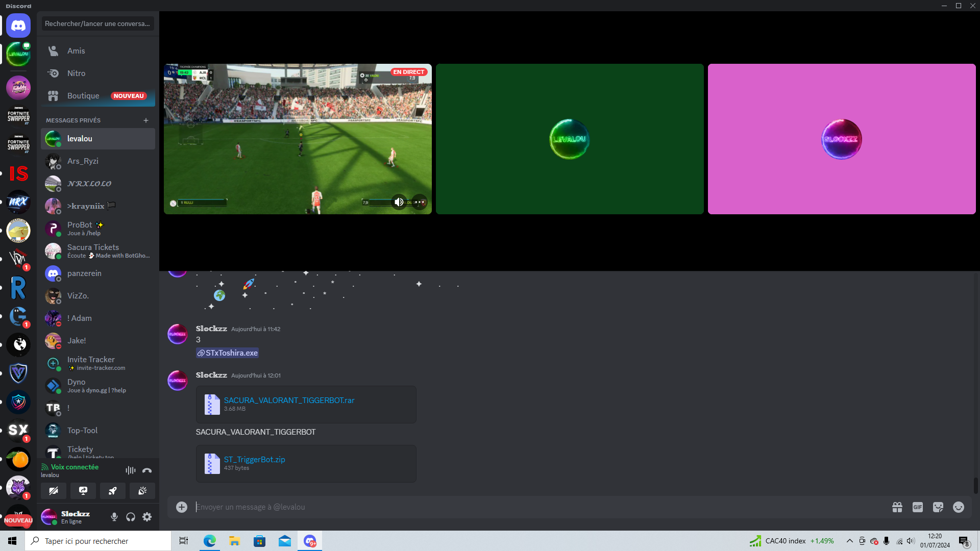The width and height of the screenshot is (980, 551).
Task: Open noise suppression waveform icon
Action: [x=131, y=470]
